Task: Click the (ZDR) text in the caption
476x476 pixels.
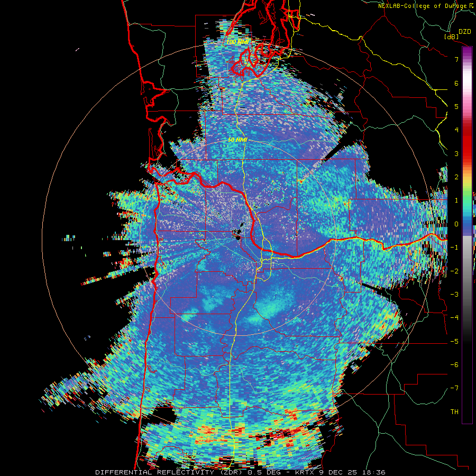Action: (232, 472)
